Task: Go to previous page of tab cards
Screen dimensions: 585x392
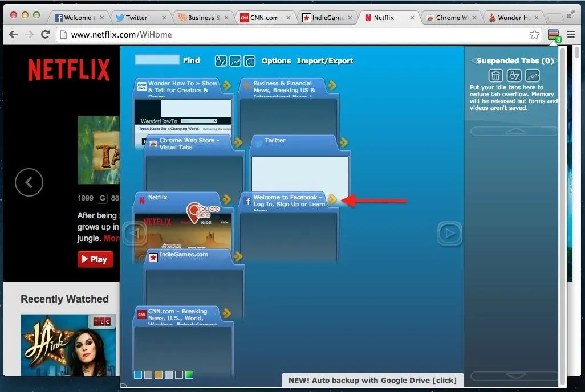Action: click(x=135, y=234)
